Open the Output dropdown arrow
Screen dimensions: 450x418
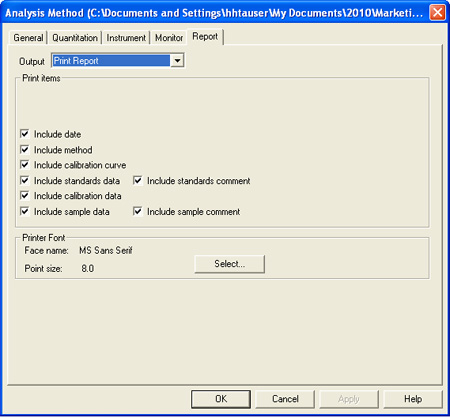[x=177, y=61]
